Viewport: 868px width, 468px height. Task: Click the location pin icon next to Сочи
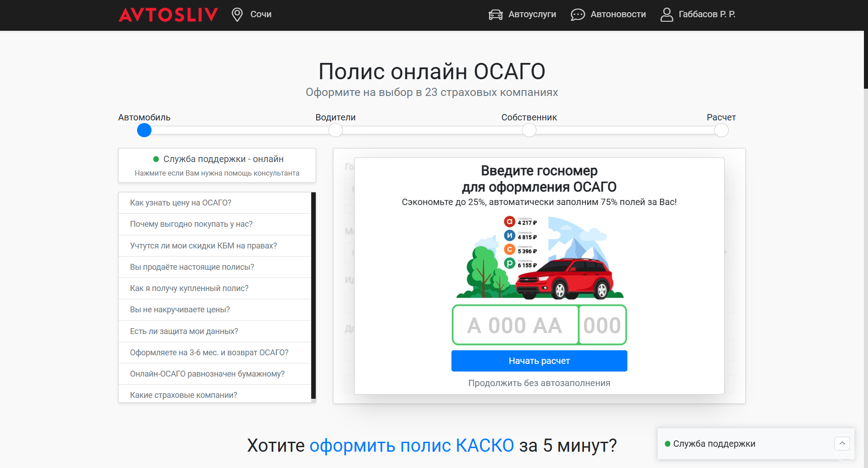point(237,14)
